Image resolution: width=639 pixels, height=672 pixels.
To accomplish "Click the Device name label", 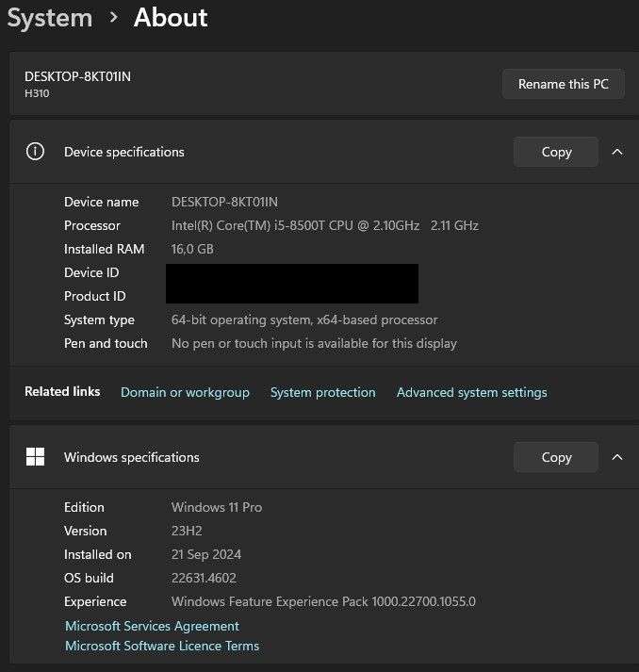I will (x=101, y=202).
